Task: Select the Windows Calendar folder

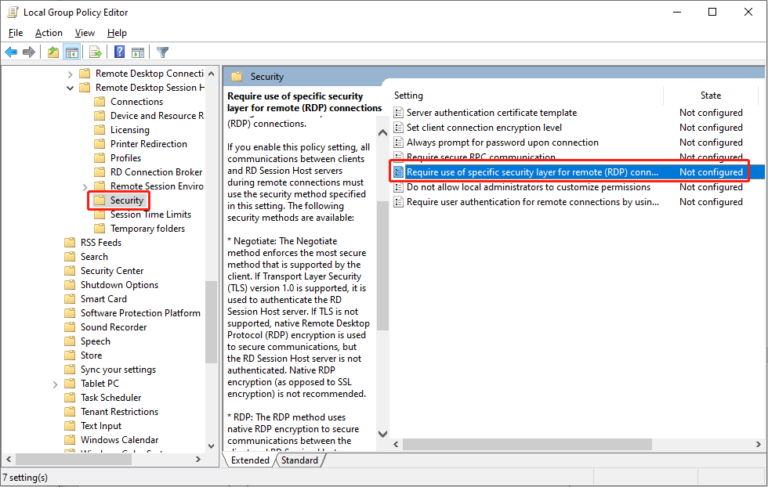Action: [120, 440]
